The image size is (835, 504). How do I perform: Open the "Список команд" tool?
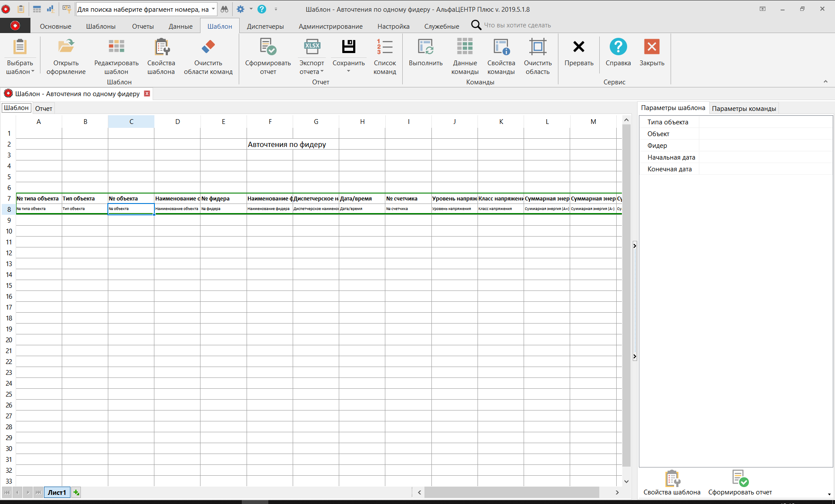point(385,56)
